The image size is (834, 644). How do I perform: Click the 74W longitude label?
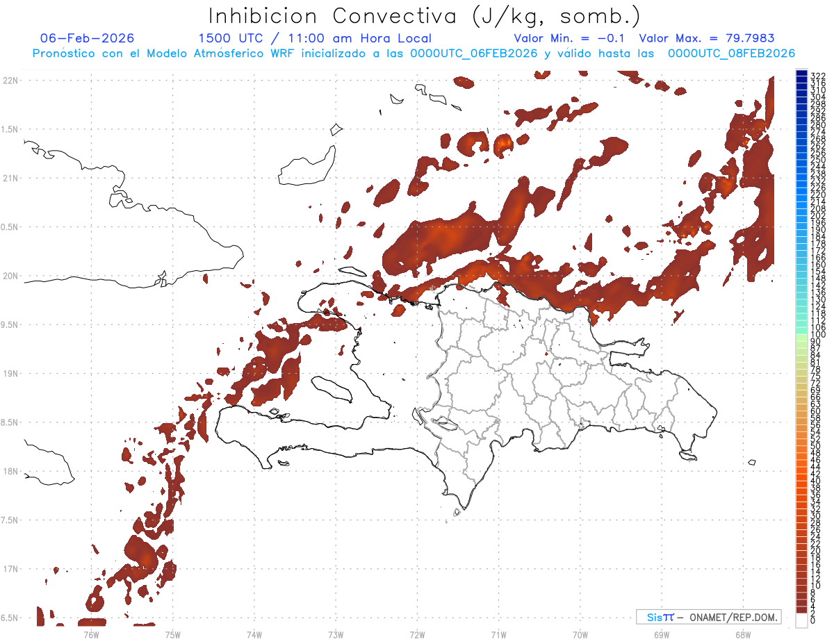click(x=254, y=634)
